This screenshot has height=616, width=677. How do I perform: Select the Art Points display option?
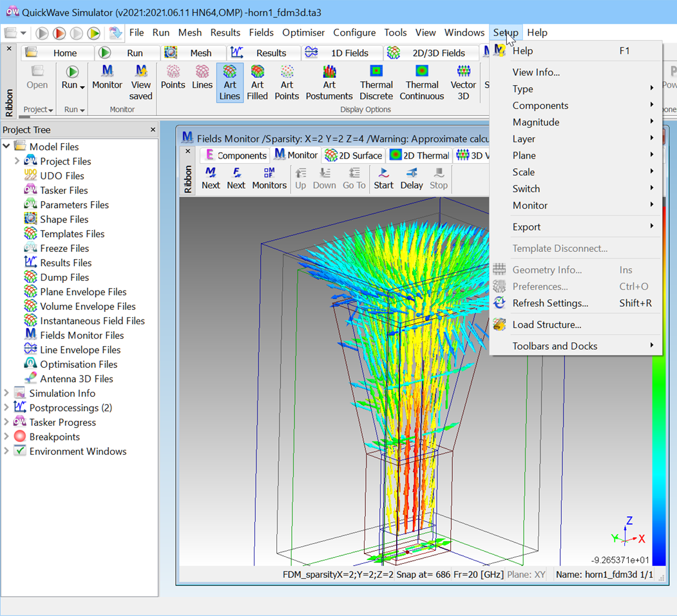coord(287,82)
